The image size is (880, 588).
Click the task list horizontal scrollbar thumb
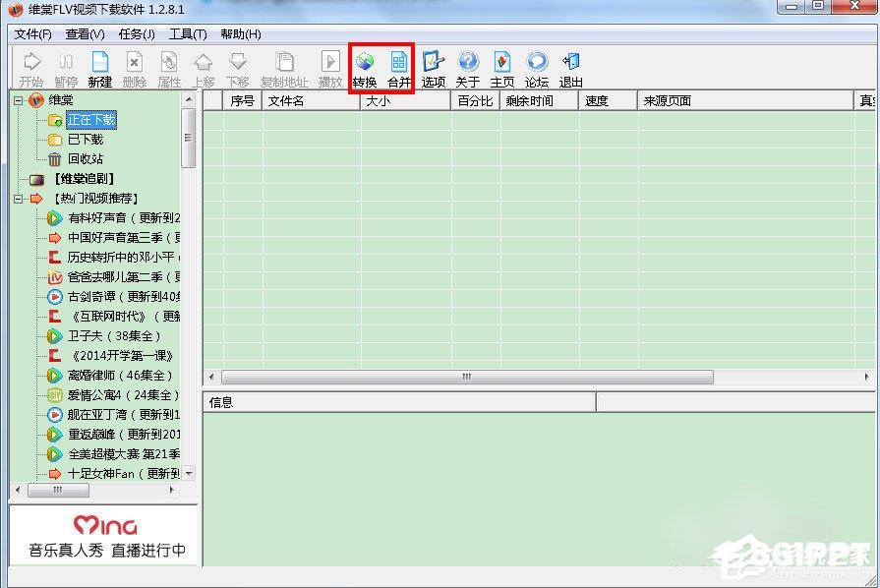click(467, 377)
